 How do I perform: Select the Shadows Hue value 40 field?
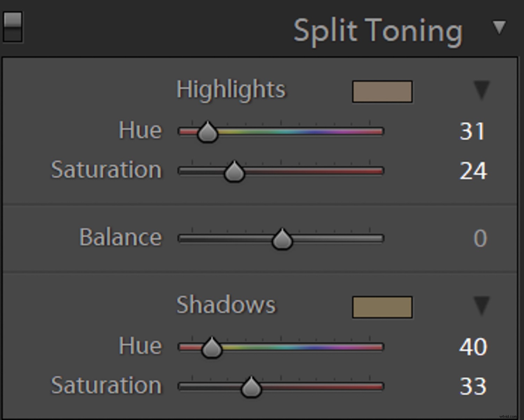tap(473, 347)
